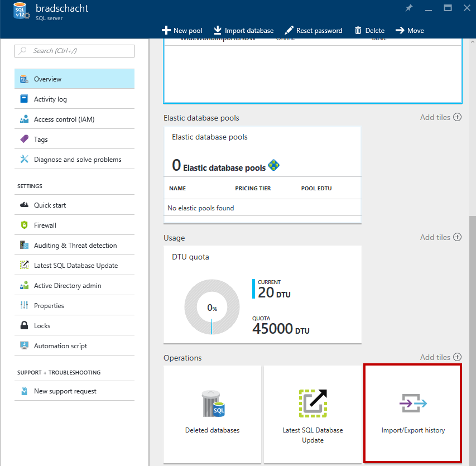Open the Latest SQL Database Update tile
Viewport: 476px width, 466px height.
pyautogui.click(x=312, y=415)
